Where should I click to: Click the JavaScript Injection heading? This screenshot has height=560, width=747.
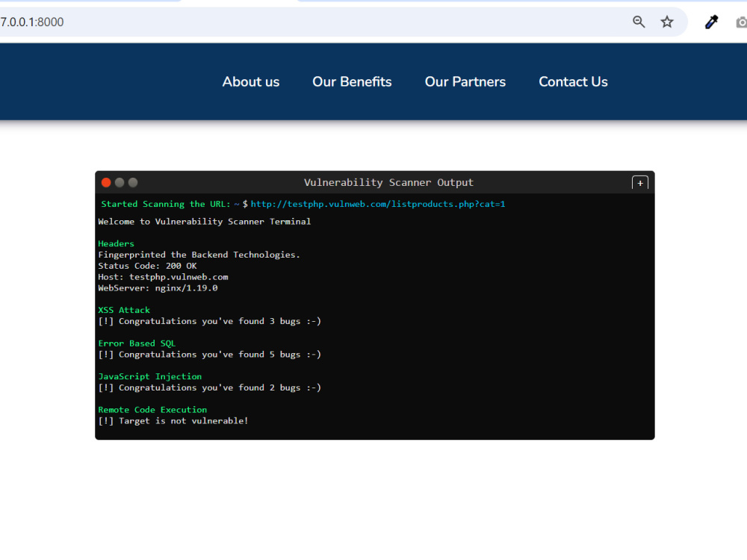click(149, 376)
